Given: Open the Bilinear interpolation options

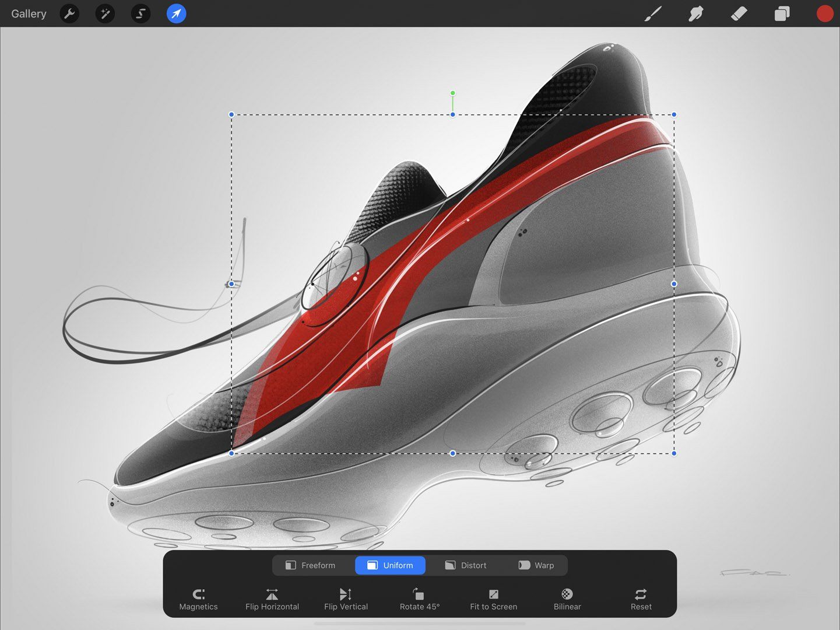Looking at the screenshot, I should pyautogui.click(x=567, y=599).
